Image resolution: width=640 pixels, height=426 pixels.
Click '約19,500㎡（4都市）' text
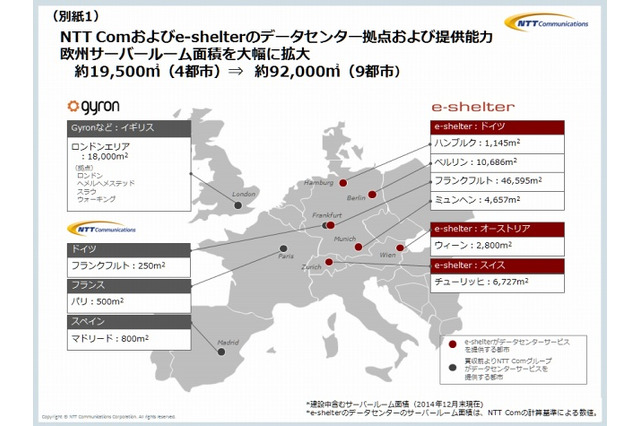(147, 72)
